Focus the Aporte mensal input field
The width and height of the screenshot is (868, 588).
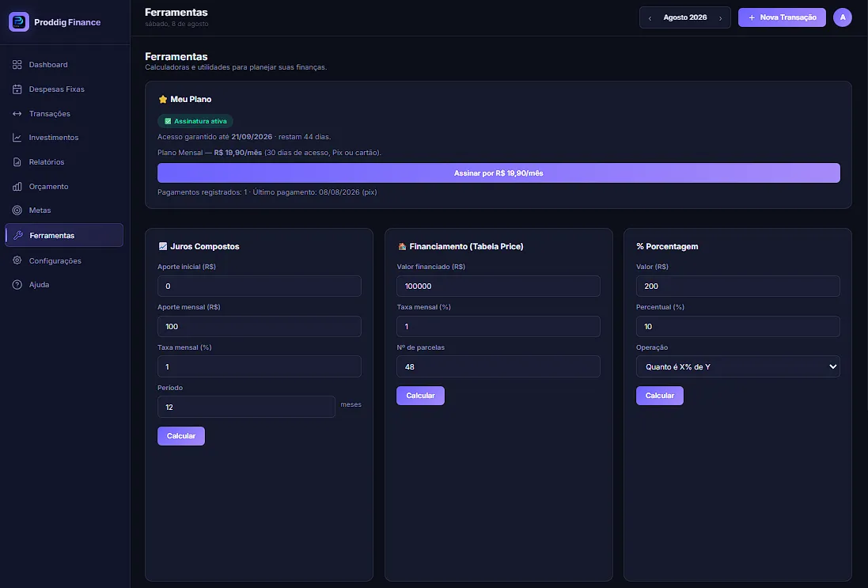259,327
